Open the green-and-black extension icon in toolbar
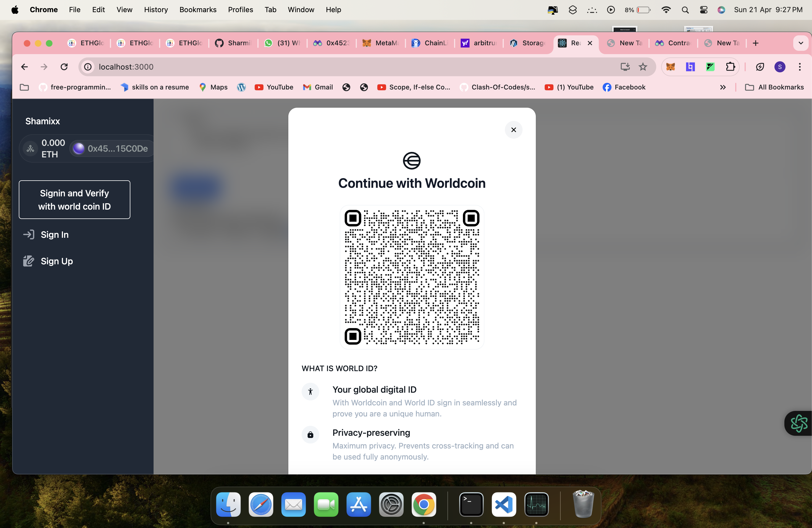This screenshot has width=812, height=528. pyautogui.click(x=710, y=67)
